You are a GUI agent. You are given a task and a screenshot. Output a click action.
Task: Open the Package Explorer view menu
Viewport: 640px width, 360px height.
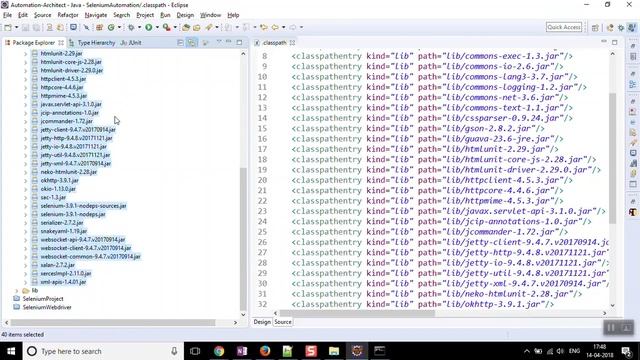tap(219, 42)
